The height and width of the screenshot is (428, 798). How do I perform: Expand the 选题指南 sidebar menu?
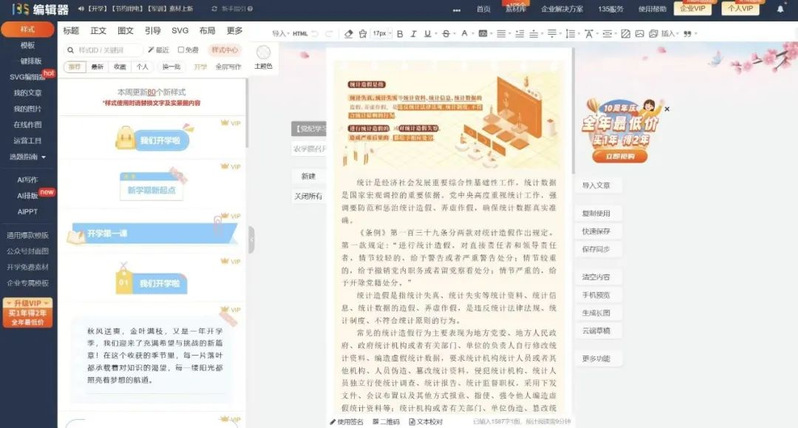(26, 156)
